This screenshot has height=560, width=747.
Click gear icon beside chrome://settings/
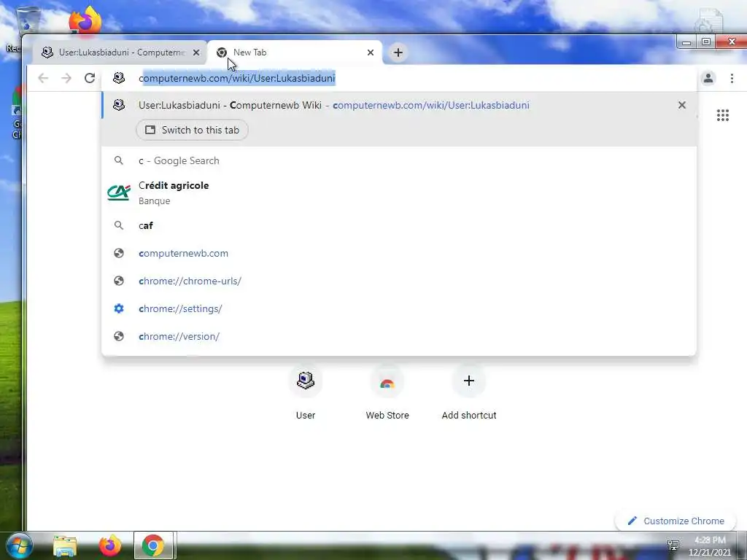(x=119, y=308)
